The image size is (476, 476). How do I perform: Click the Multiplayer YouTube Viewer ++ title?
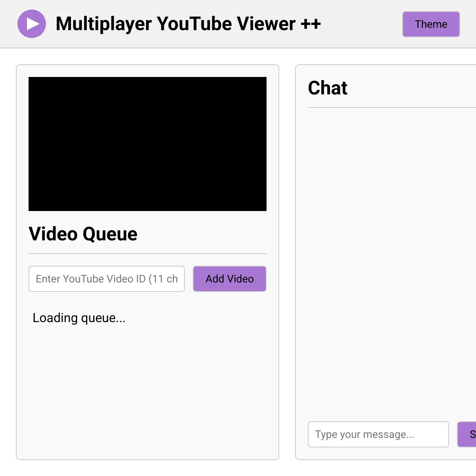(x=188, y=24)
